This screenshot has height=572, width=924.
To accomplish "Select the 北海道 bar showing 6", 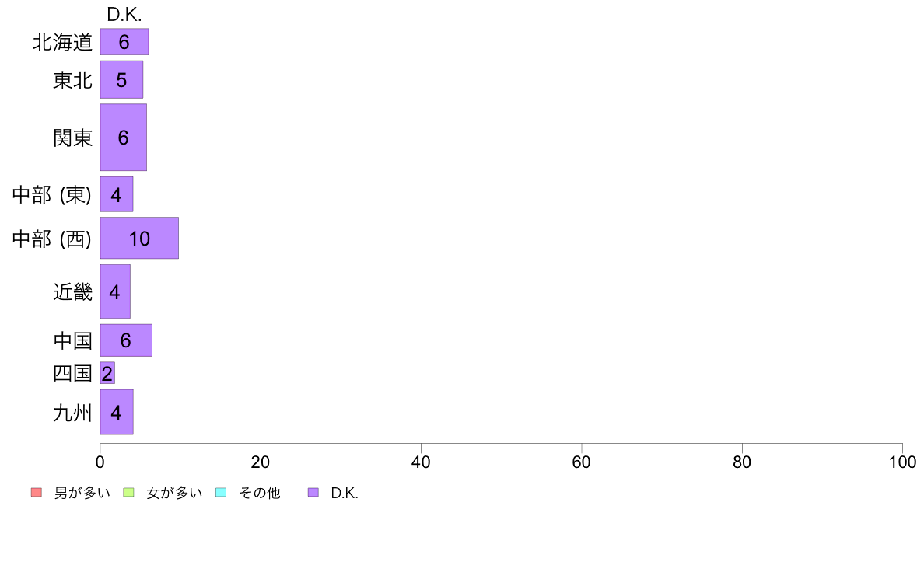I will [x=124, y=42].
